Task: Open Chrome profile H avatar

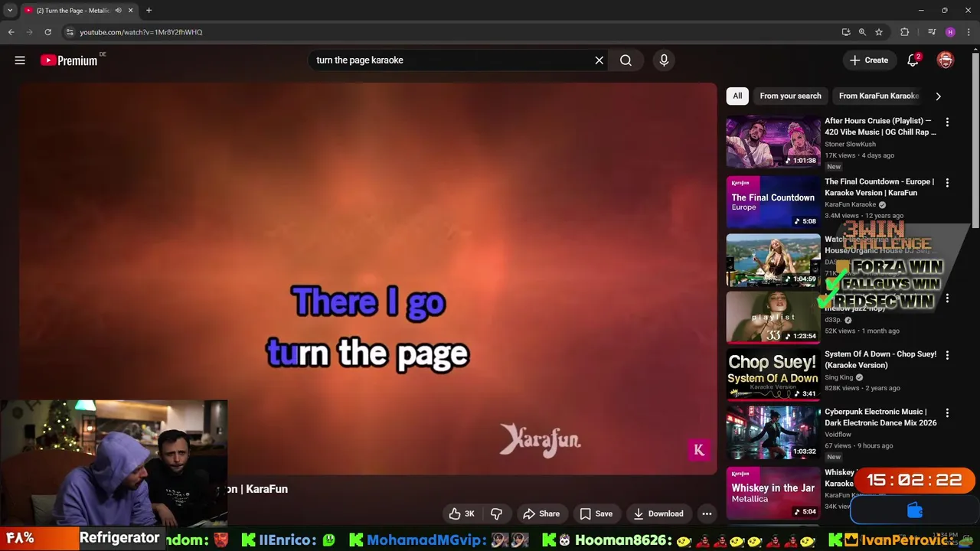Action: pyautogui.click(x=950, y=32)
